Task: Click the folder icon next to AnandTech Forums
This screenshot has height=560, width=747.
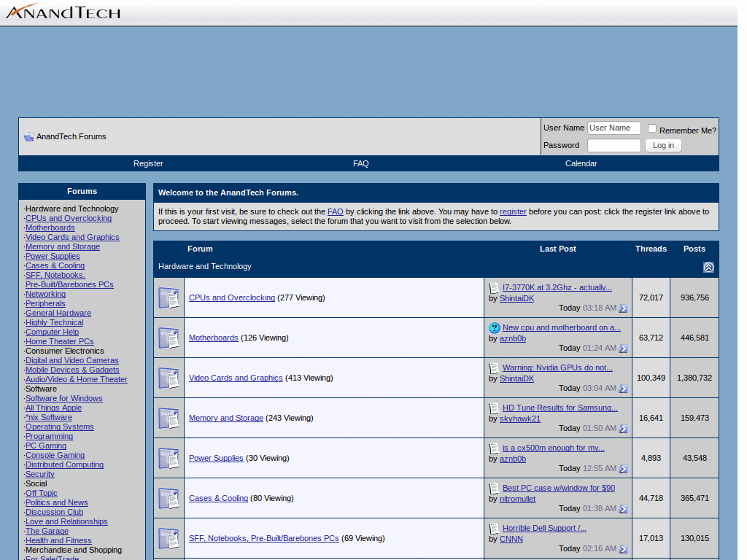Action: pyautogui.click(x=28, y=136)
